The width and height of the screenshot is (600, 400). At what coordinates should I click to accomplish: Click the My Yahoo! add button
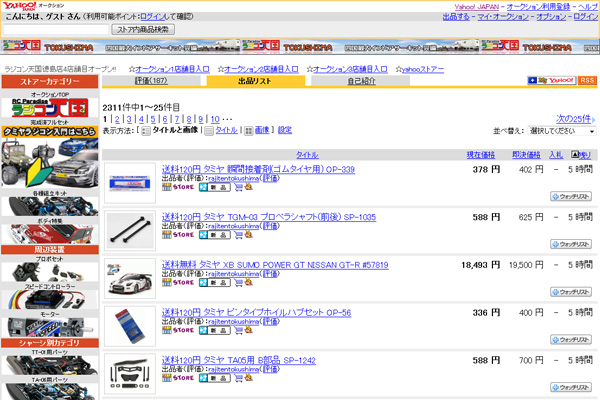click(x=551, y=80)
